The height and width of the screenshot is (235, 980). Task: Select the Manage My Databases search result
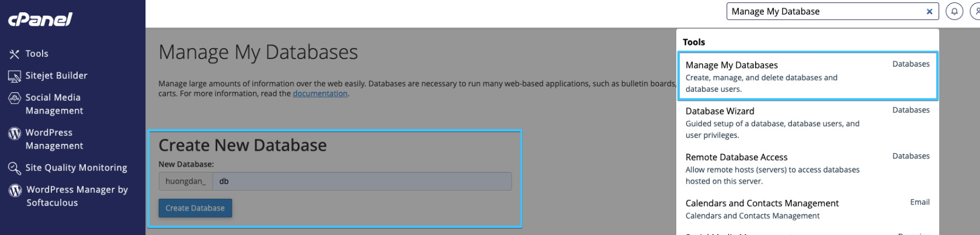[807, 76]
